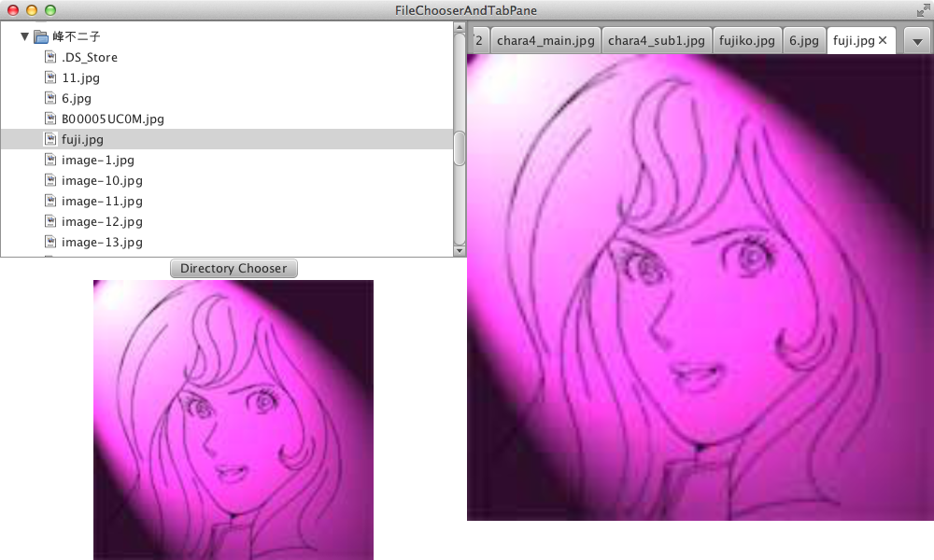Image resolution: width=934 pixels, height=560 pixels.
Task: Select image-12.jpg file name in the tree
Action: [x=102, y=221]
